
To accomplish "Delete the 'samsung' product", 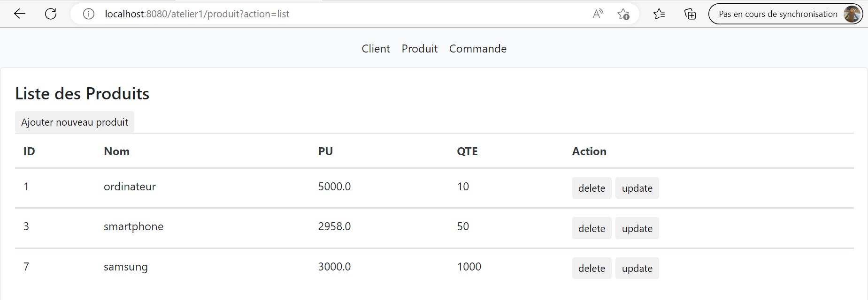I will click(x=591, y=268).
